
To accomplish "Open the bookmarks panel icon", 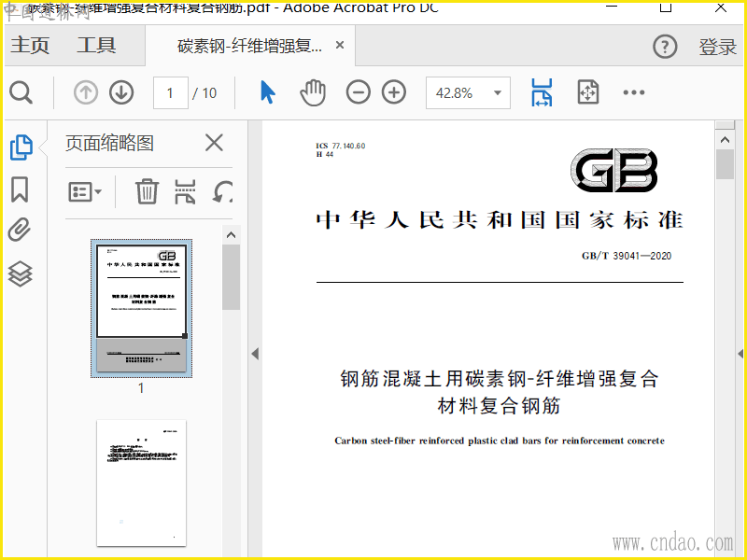I will (20, 189).
